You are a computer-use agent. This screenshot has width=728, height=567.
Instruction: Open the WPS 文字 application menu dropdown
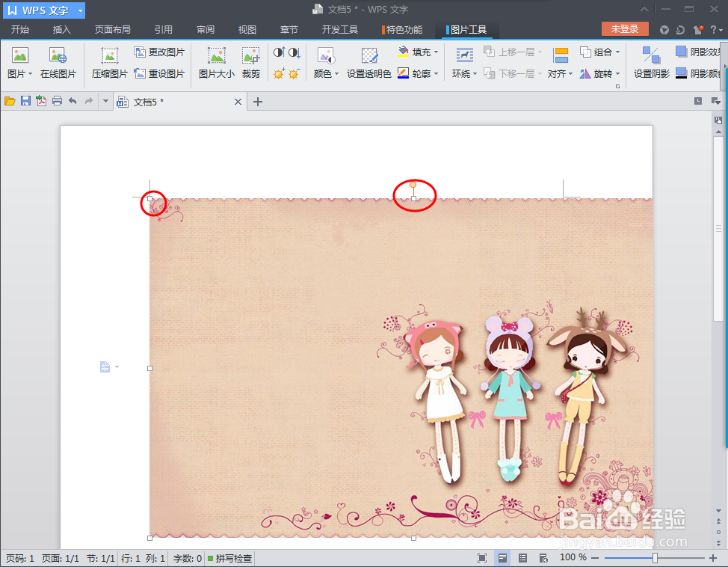(80, 10)
